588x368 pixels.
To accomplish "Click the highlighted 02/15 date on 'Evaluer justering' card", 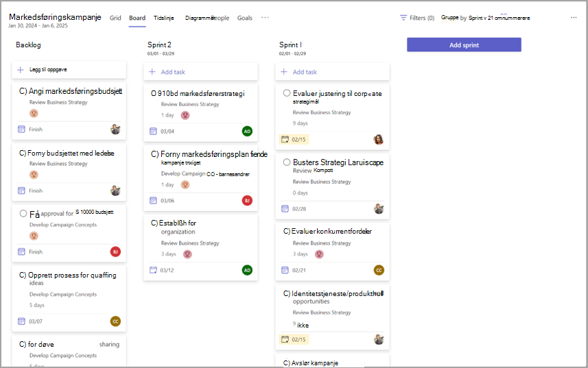I will 294,139.
